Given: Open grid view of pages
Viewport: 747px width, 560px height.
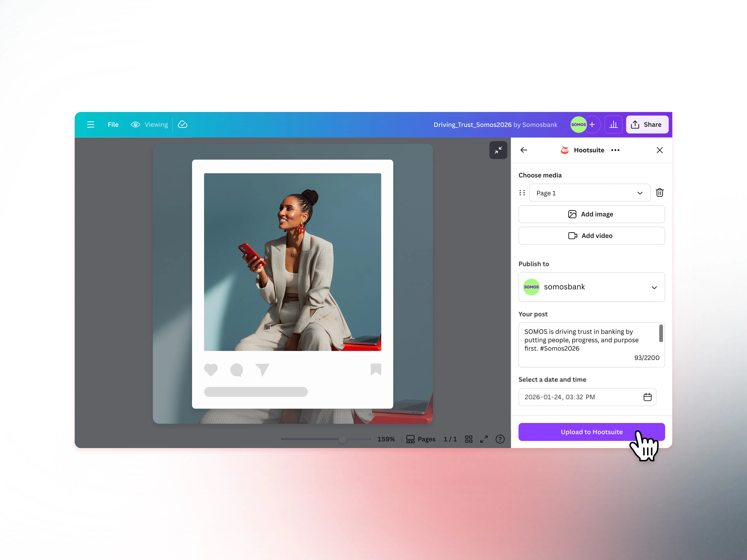Looking at the screenshot, I should (469, 439).
